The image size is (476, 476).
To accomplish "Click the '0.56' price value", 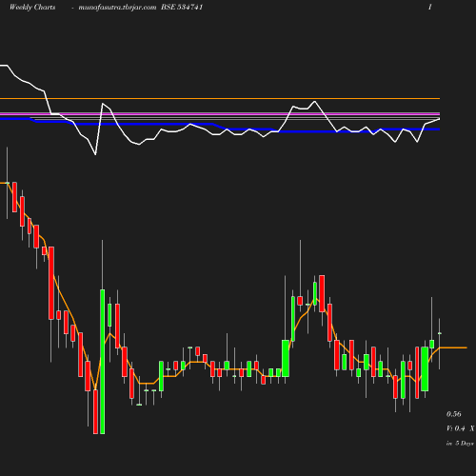I will [454, 414].
